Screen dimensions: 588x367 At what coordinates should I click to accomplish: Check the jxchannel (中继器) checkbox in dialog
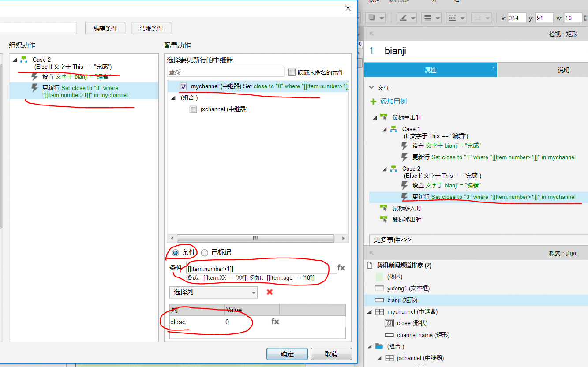click(x=193, y=109)
